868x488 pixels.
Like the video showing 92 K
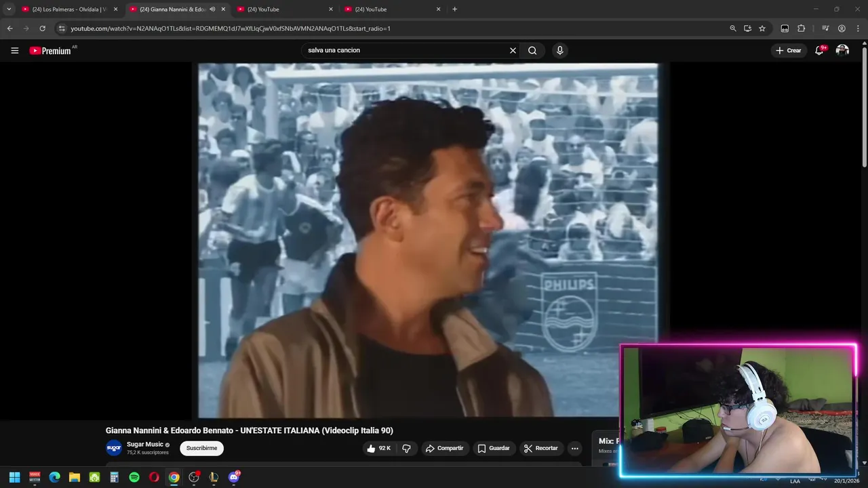[x=379, y=448]
